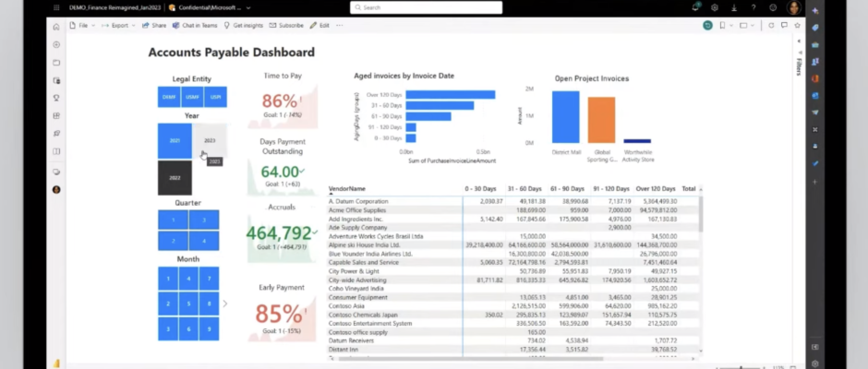Select Month 9 tile
868x369 pixels.
[210, 329]
